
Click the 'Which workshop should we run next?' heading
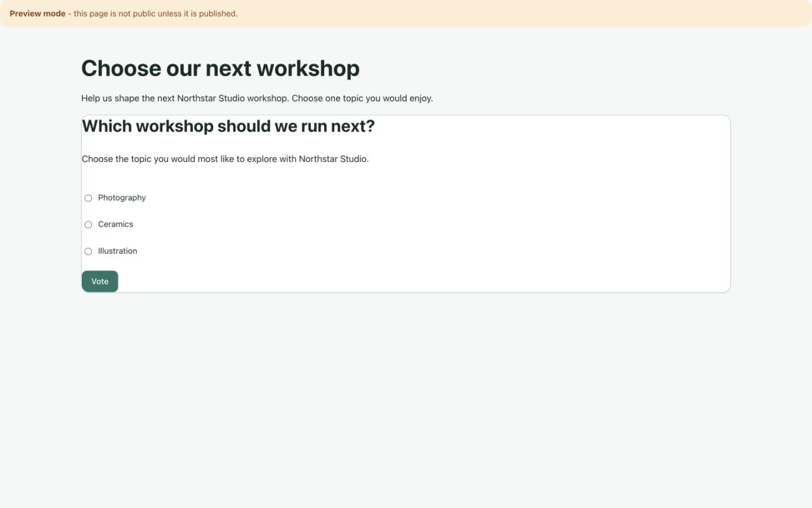[x=228, y=126]
